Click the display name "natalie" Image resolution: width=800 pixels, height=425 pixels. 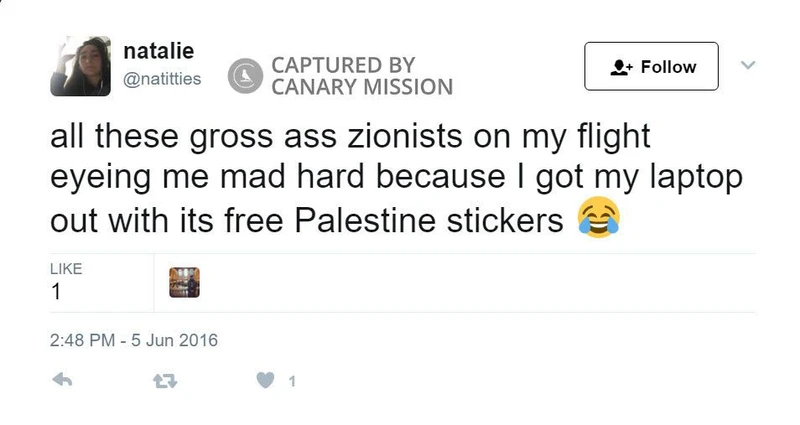pos(150,50)
